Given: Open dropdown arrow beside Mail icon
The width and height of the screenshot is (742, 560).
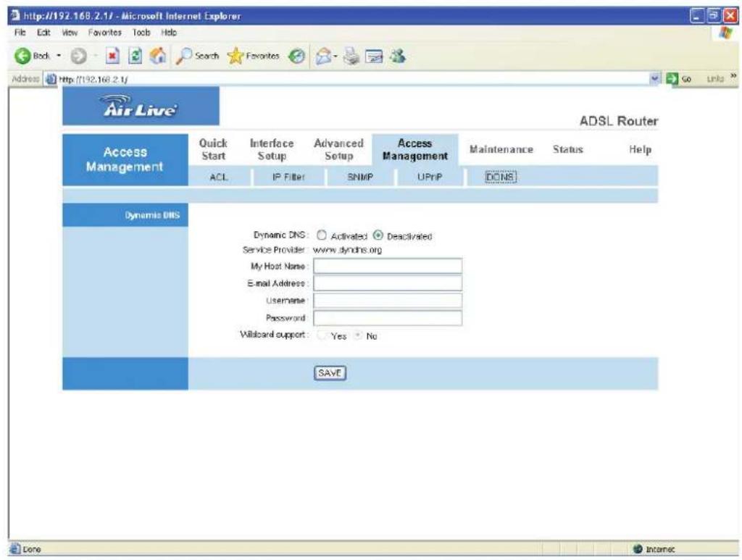Looking at the screenshot, I should [x=335, y=57].
